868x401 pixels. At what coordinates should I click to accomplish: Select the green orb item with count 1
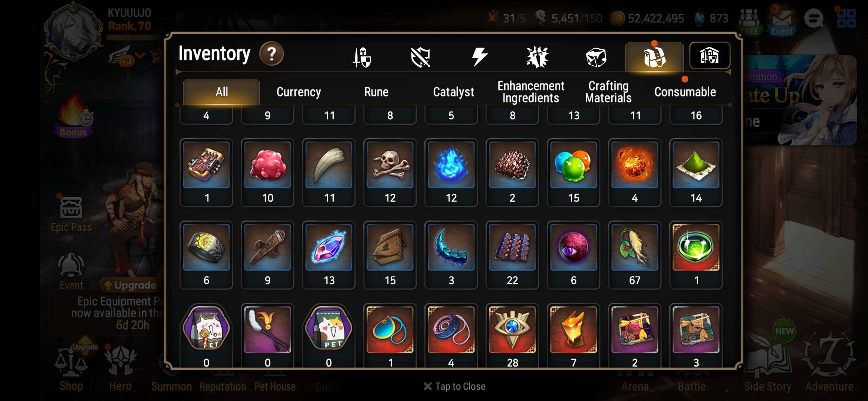pyautogui.click(x=696, y=255)
